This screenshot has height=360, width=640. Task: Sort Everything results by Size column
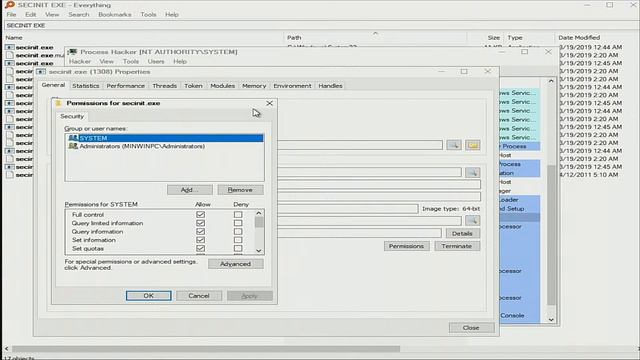pos(485,38)
